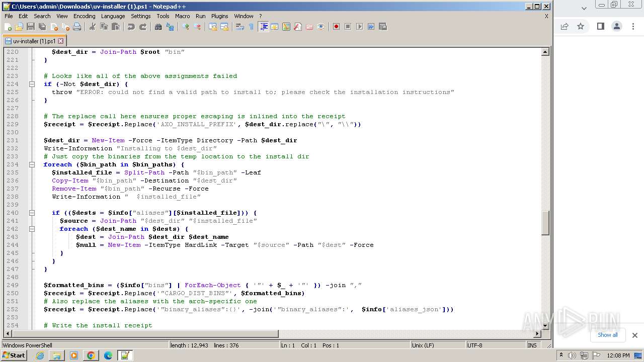
Task: Run macro multiple times icon
Action: [371, 27]
